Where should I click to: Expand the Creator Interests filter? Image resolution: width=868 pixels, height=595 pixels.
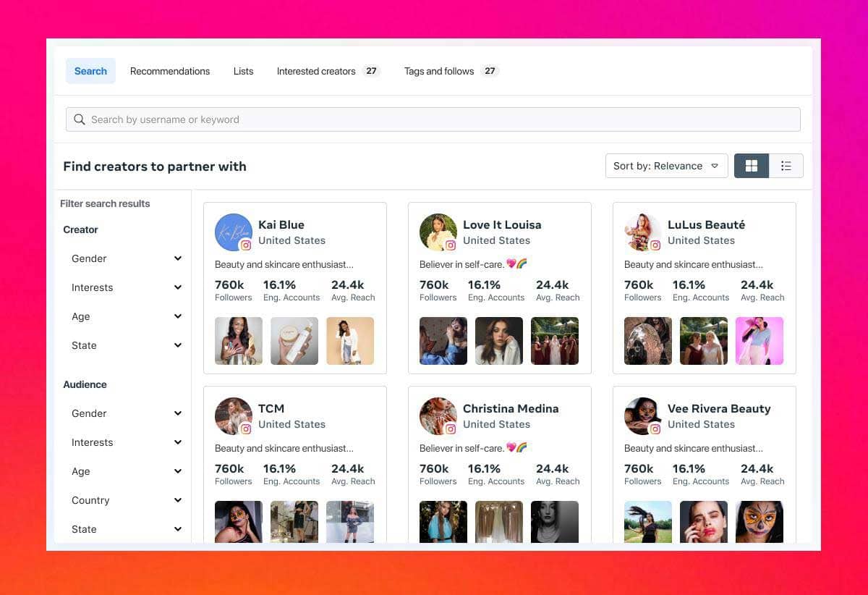(126, 287)
